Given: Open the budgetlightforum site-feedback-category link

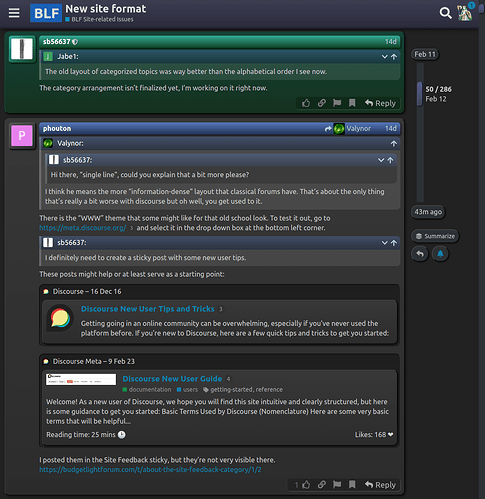Looking at the screenshot, I should point(150,469).
